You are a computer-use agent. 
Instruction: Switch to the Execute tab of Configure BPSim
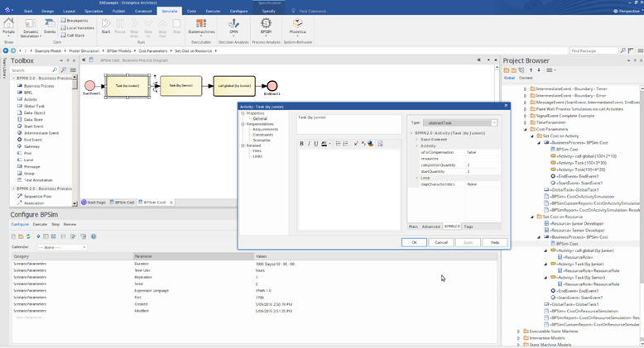point(40,225)
